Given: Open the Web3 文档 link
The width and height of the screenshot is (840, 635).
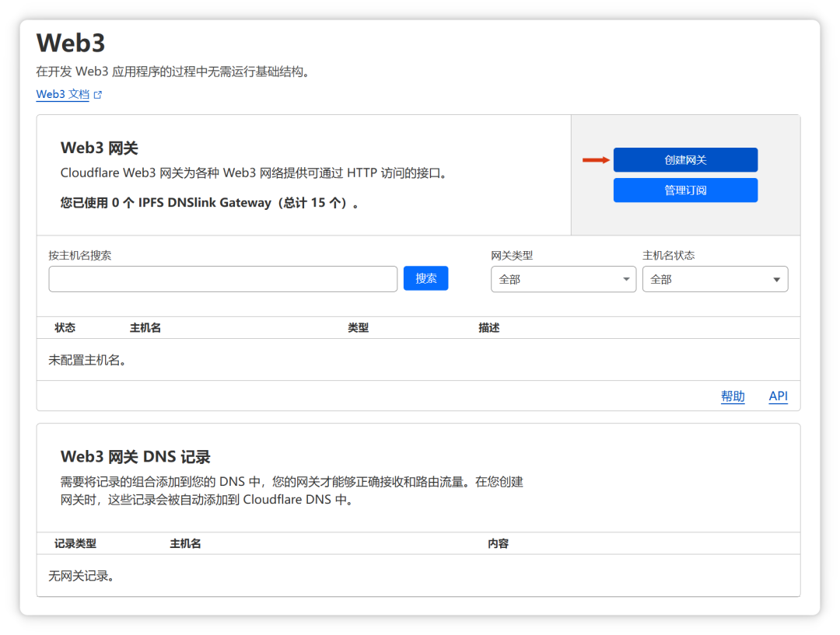Looking at the screenshot, I should 63,94.
